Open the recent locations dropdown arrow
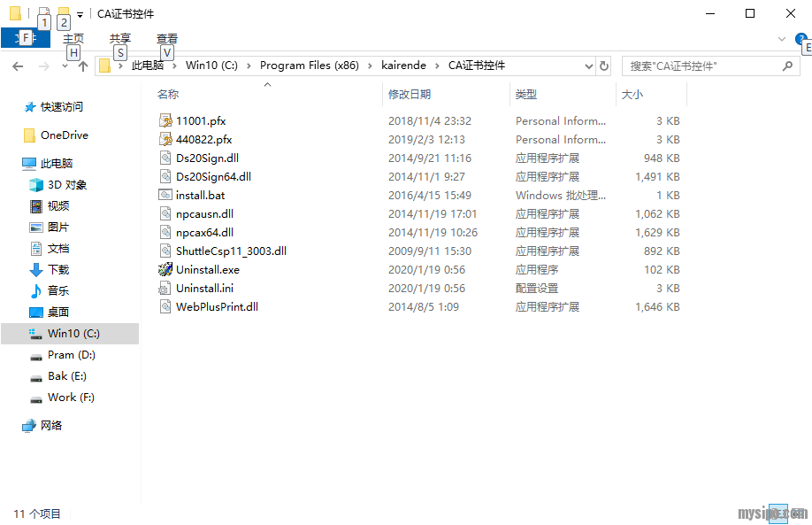 tap(65, 66)
